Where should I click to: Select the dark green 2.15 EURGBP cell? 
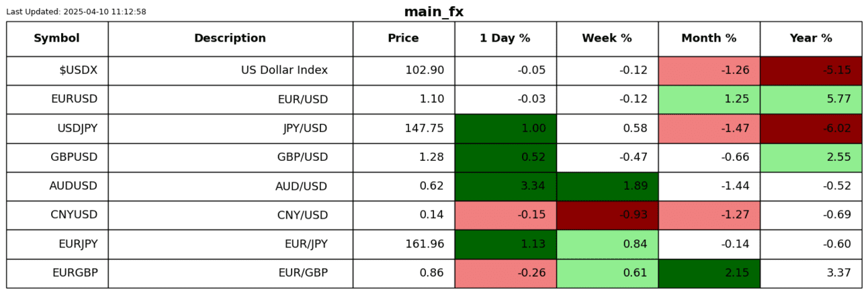point(709,273)
